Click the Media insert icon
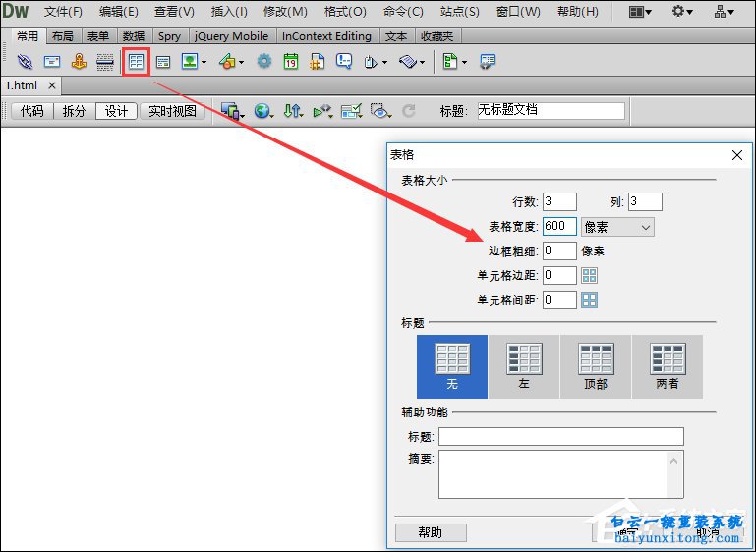756x552 pixels. click(227, 61)
